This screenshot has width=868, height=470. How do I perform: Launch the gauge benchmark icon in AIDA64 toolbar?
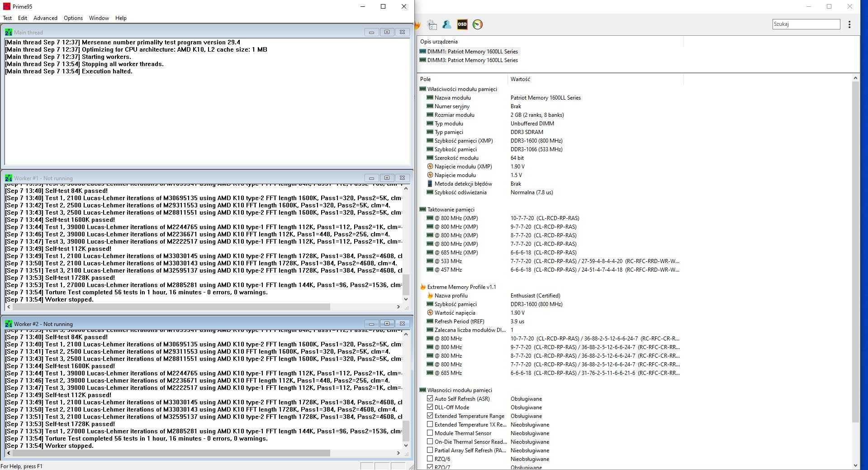[478, 24]
